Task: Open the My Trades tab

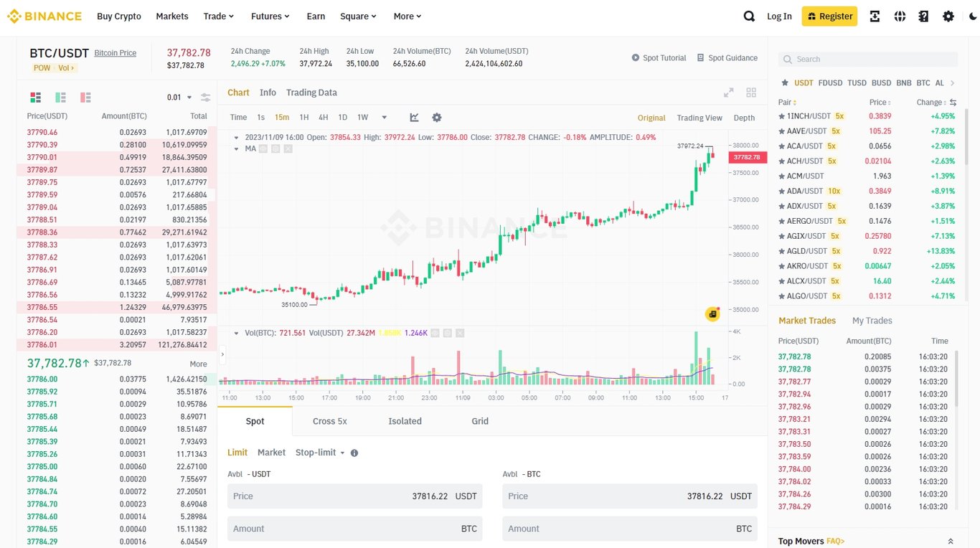Action: coord(872,320)
